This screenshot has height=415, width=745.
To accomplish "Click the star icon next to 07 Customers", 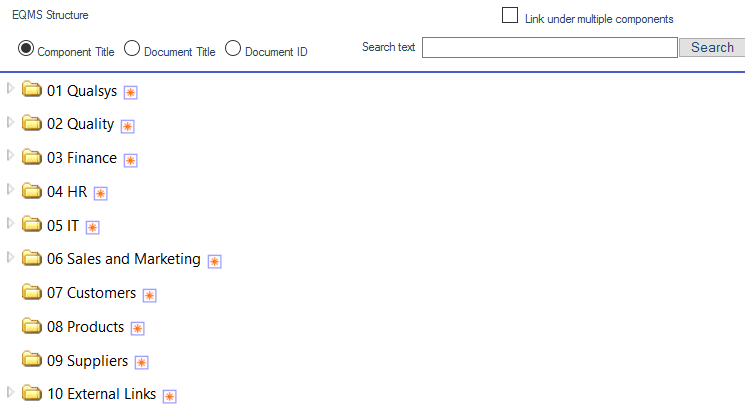I will tap(149, 295).
